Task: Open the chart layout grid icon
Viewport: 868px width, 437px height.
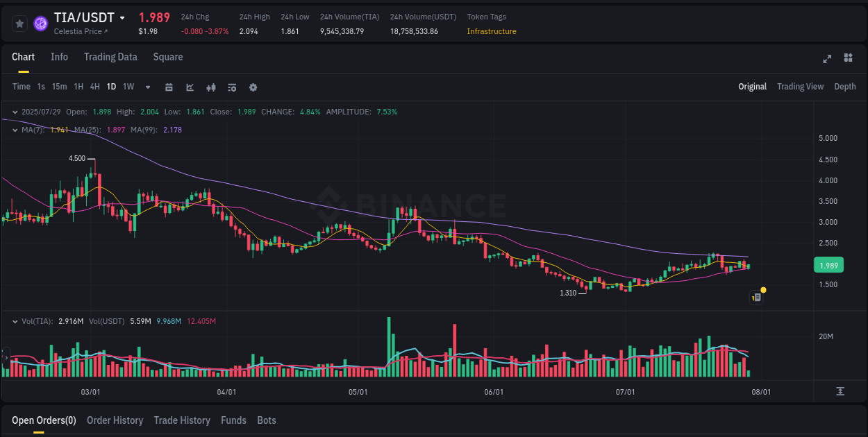Action: click(848, 59)
